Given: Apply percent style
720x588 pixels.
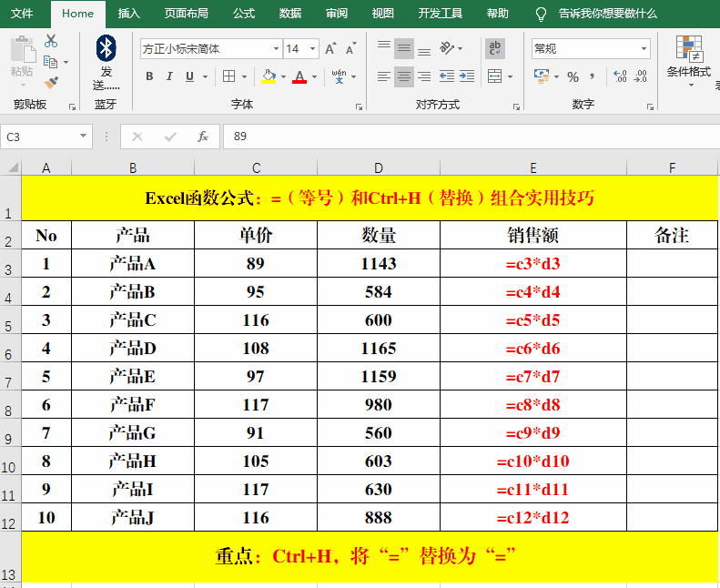Looking at the screenshot, I should point(573,76).
